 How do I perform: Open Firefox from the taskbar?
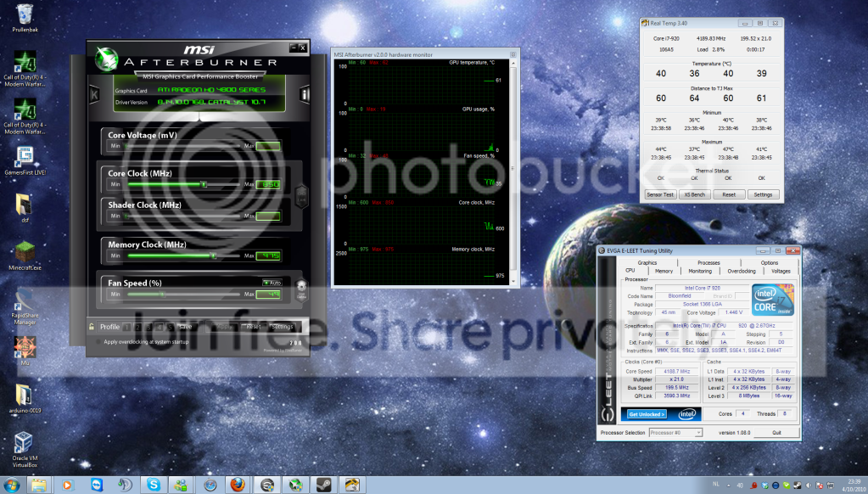pos(238,486)
